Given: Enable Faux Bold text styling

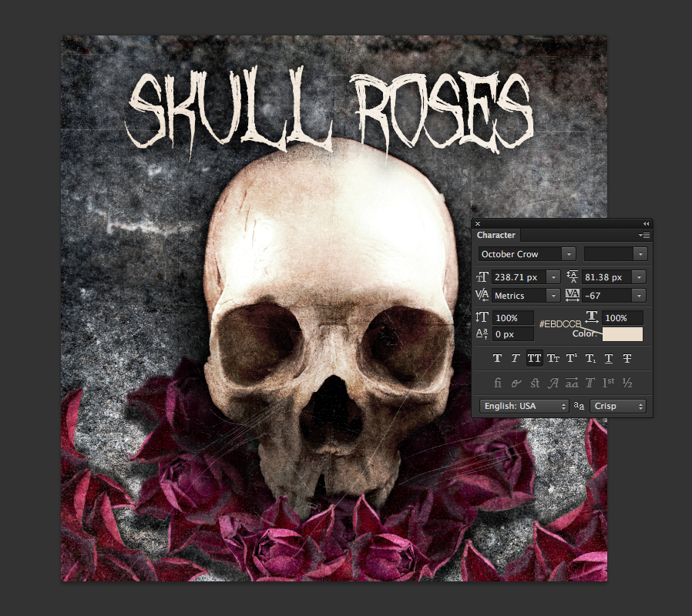Looking at the screenshot, I should tap(498, 359).
